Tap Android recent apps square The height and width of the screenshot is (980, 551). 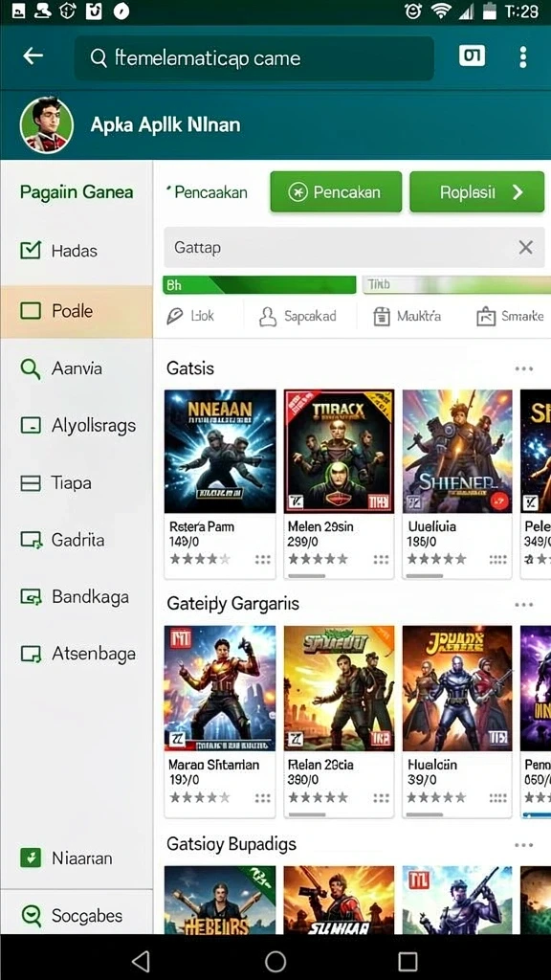pos(408,961)
